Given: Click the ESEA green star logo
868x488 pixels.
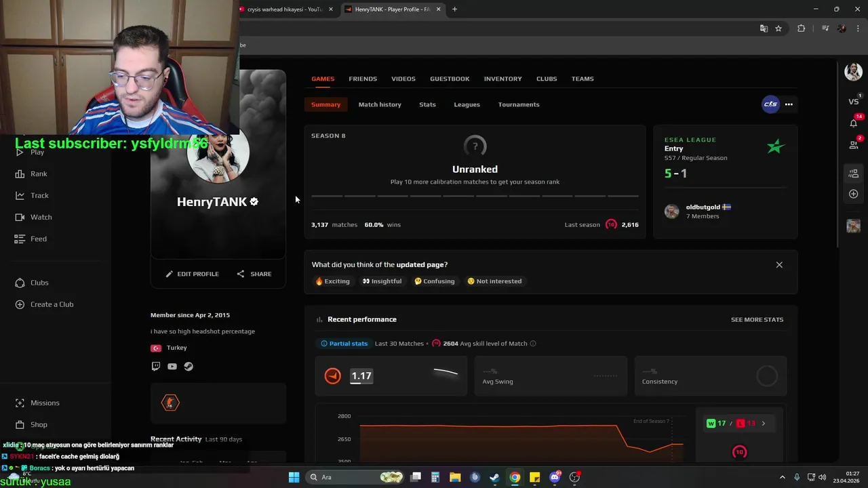Looking at the screenshot, I should click(776, 146).
